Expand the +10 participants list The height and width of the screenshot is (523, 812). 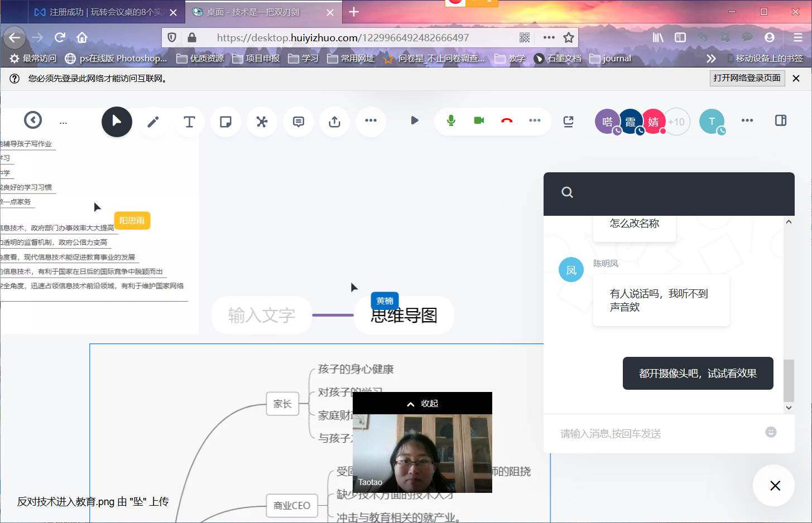coord(676,122)
